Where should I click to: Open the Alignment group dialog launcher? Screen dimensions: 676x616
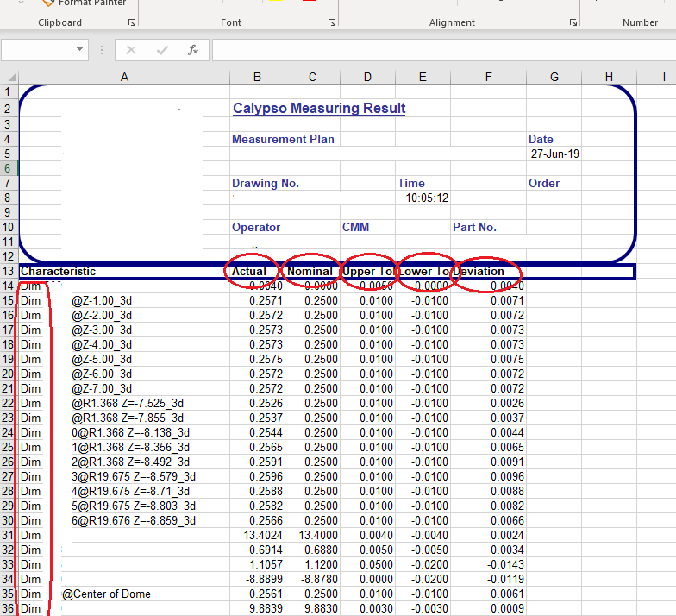573,22
